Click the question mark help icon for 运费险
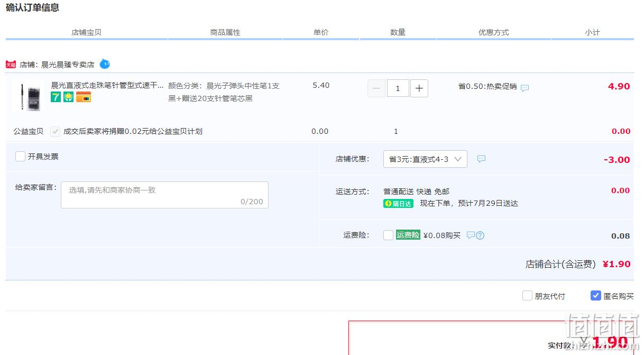Image resolution: width=644 pixels, height=355 pixels. tap(480, 235)
